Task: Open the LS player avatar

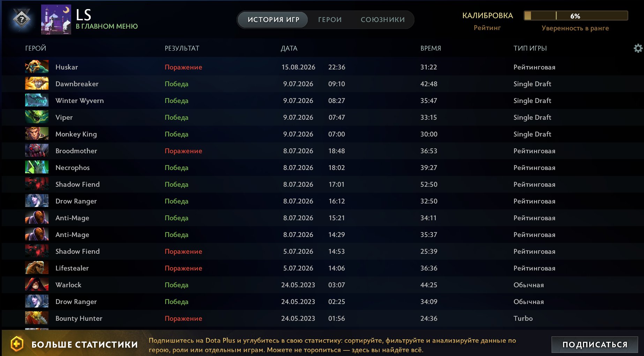Action: coord(56,20)
